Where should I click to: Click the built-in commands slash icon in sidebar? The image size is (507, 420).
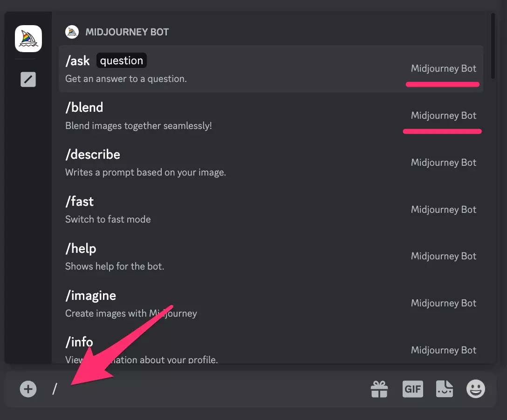click(x=28, y=79)
